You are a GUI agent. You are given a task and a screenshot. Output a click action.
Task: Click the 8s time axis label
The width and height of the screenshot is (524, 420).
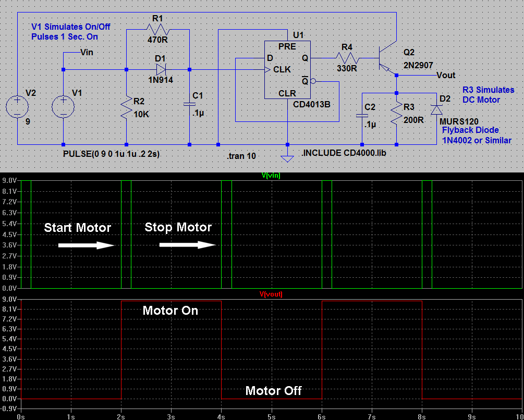click(x=422, y=417)
